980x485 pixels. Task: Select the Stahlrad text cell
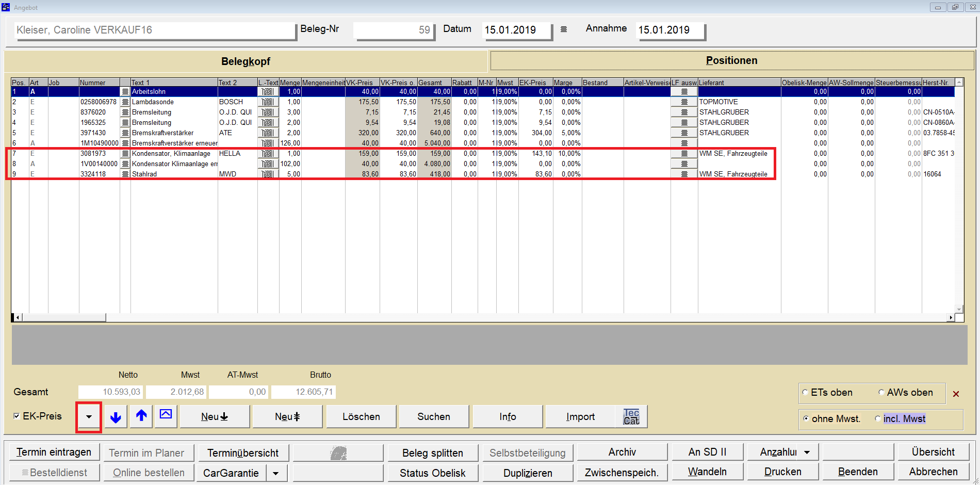(174, 174)
